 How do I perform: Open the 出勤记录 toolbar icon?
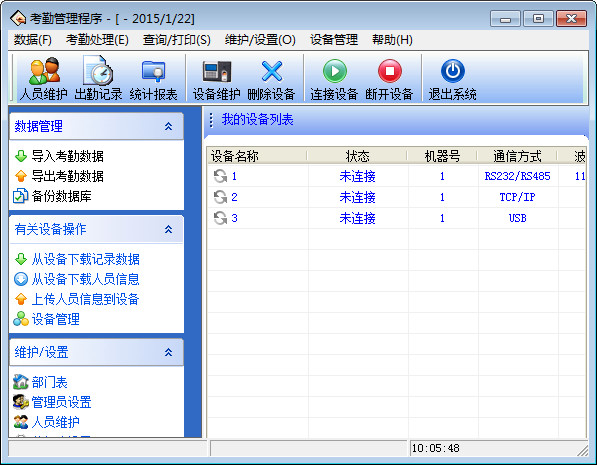click(x=98, y=79)
